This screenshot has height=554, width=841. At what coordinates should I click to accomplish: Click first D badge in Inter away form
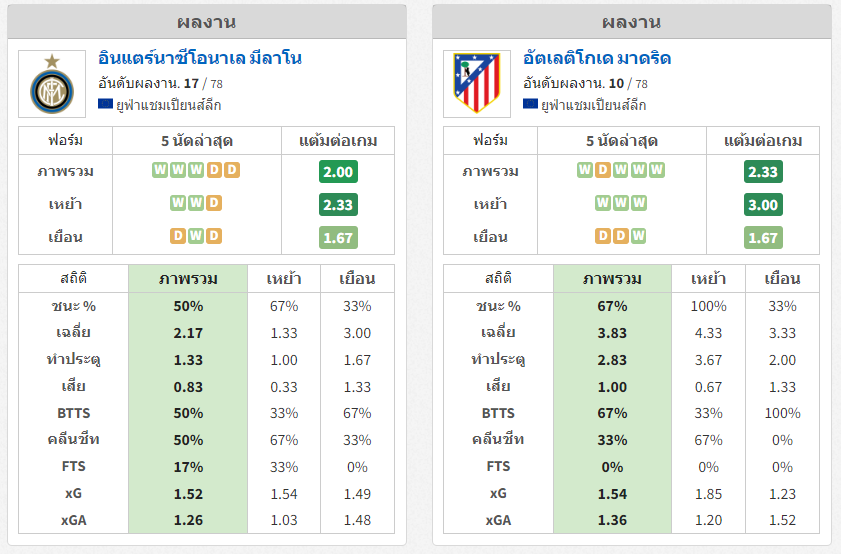click(178, 236)
